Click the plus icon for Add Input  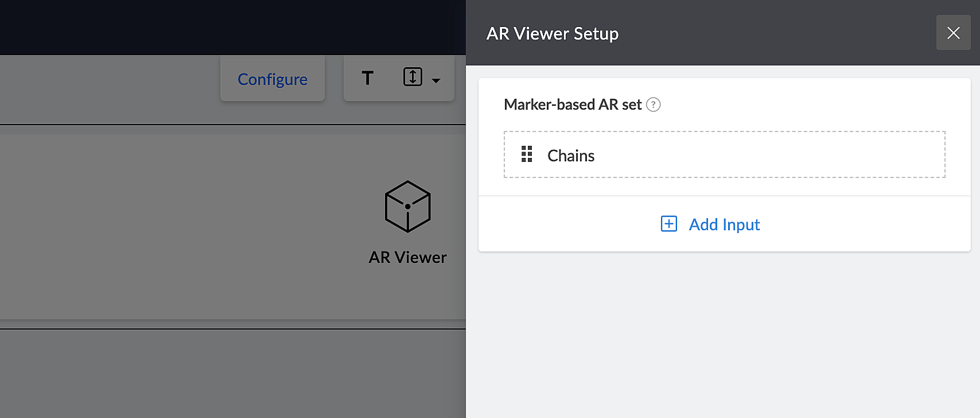(x=669, y=224)
